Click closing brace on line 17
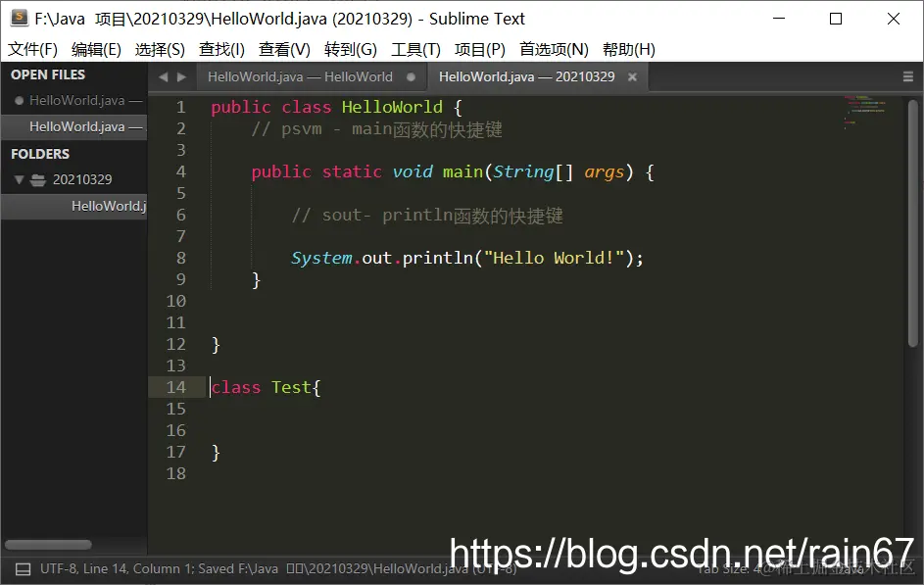This screenshot has width=924, height=585. [216, 453]
